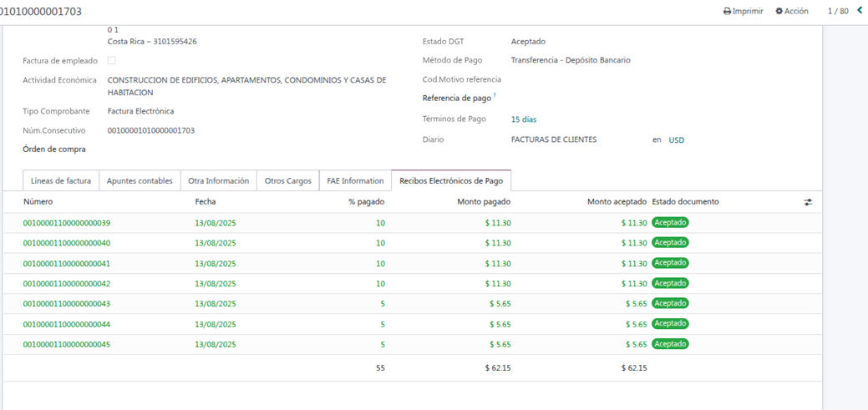Sort by the Número column header
The width and height of the screenshot is (868, 410).
[38, 202]
